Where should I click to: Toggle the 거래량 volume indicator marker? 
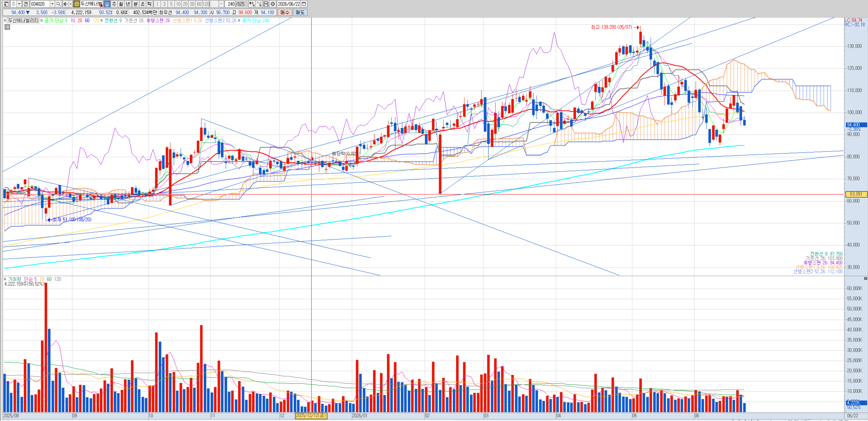5,279
